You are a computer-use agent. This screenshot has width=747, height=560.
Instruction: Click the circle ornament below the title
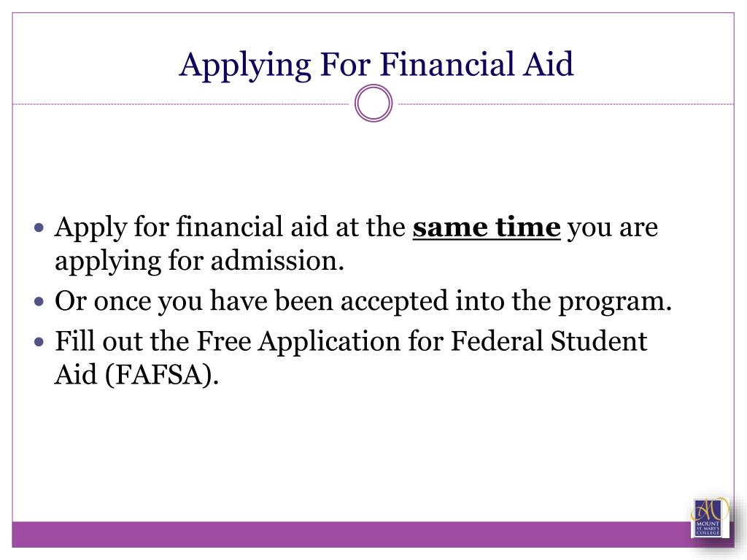pyautogui.click(x=373, y=104)
